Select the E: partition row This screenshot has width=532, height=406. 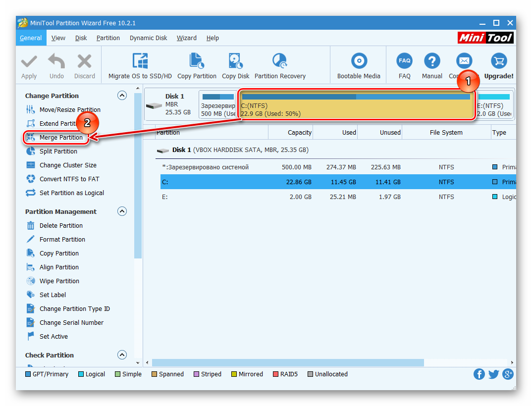[338, 197]
